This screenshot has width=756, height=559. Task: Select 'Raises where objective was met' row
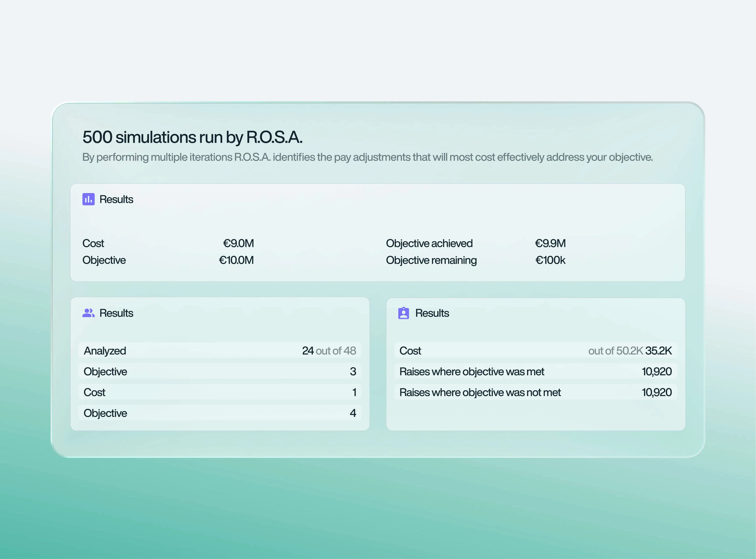click(535, 372)
